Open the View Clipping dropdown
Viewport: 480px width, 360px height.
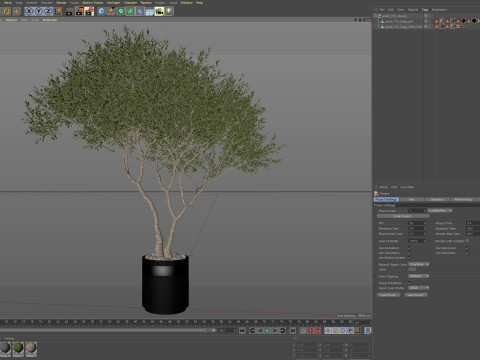tap(419, 276)
